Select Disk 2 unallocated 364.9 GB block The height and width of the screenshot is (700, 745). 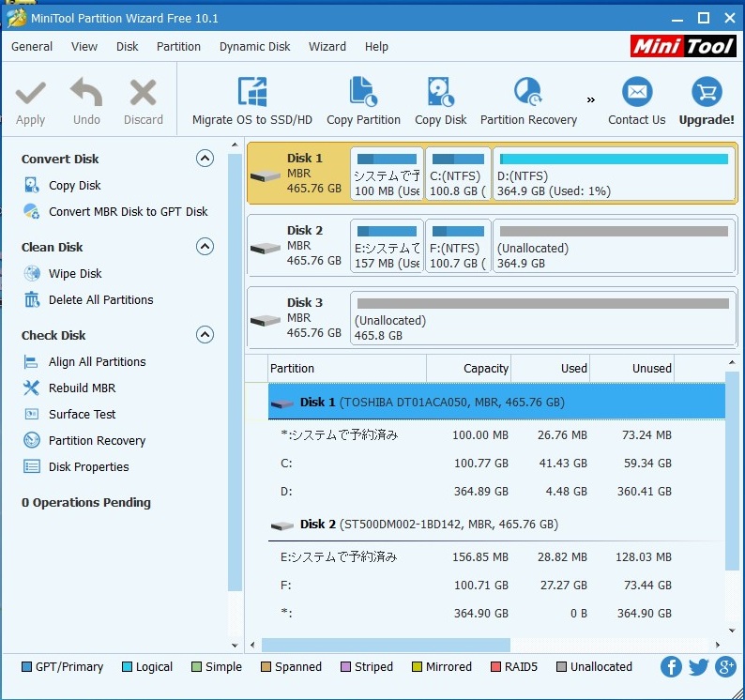pyautogui.click(x=614, y=246)
